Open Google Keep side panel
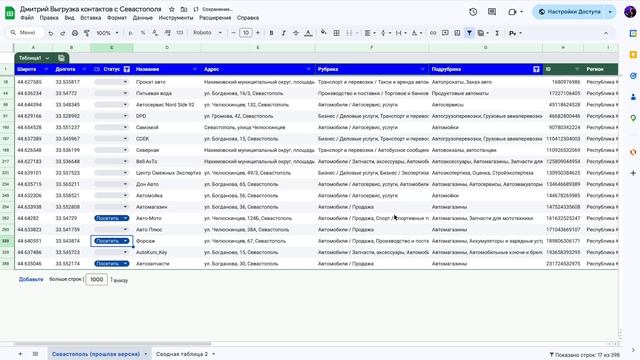640x360 pixels. coord(633,55)
